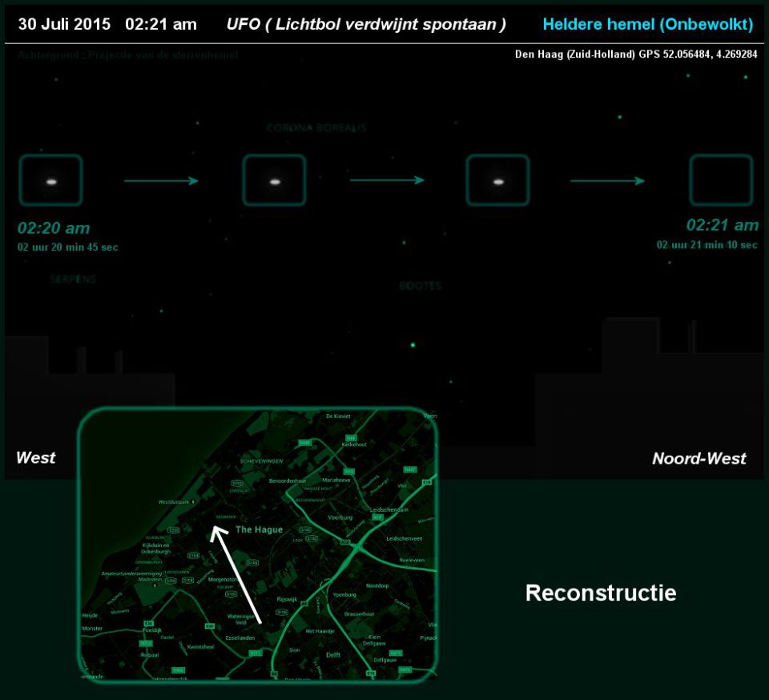This screenshot has height=700, width=769.
Task: Select the Corona Borealis constellation label
Action: coord(316,128)
